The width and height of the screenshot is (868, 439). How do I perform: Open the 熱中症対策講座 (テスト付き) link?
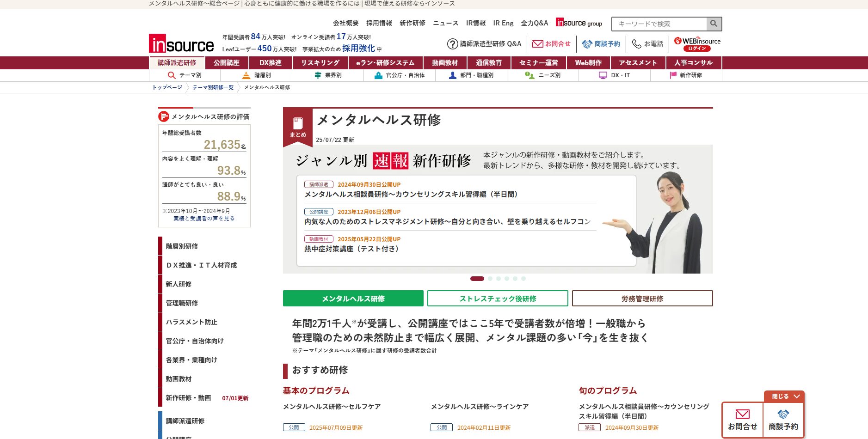351,249
